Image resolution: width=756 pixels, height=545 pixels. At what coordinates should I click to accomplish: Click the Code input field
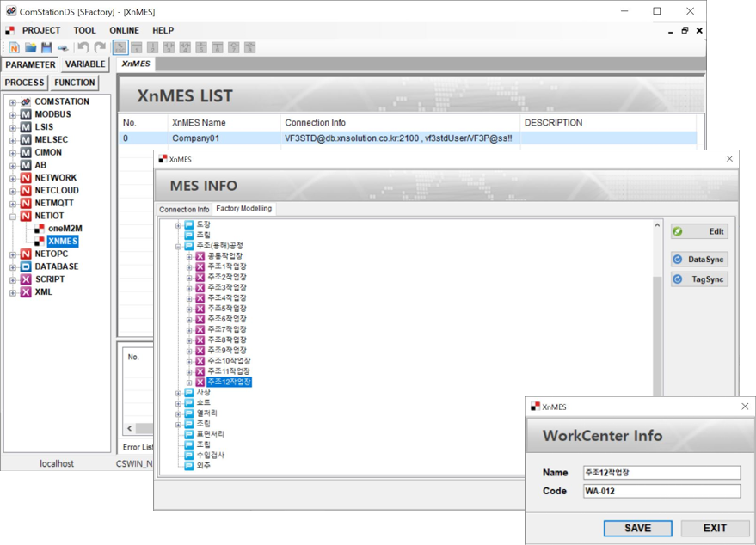point(661,492)
